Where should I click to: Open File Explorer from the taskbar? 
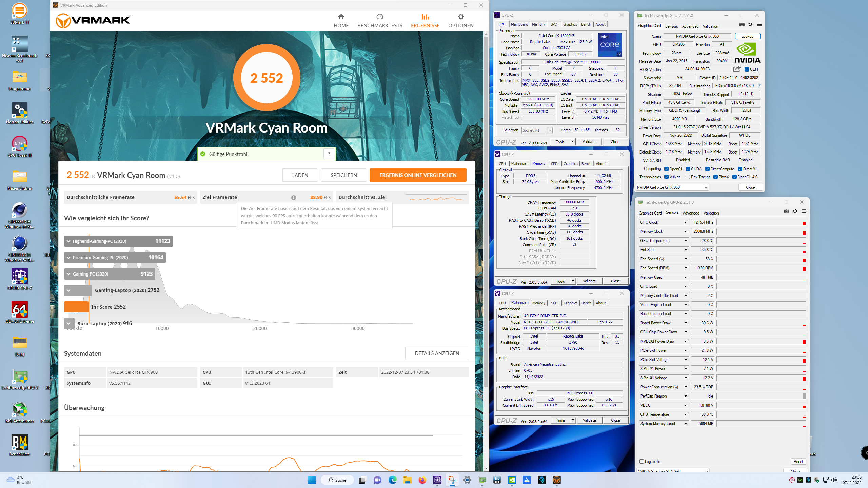408,480
